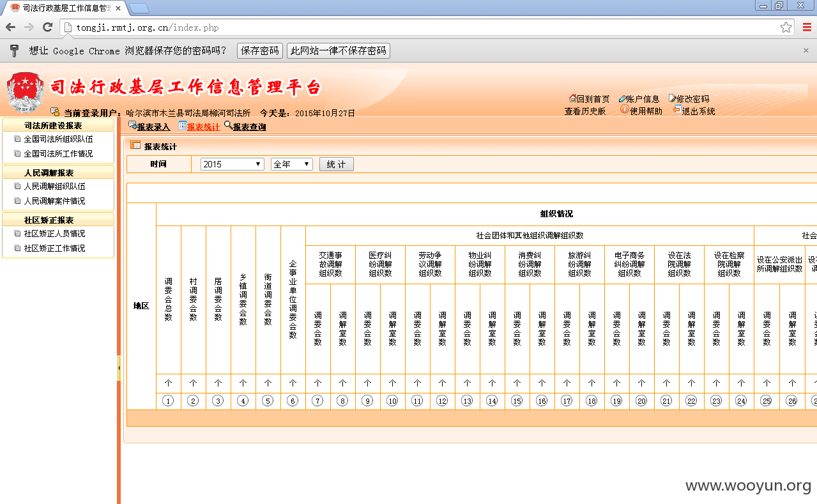Go back using the browser back arrow
This screenshot has height=504, width=817.
(10, 27)
